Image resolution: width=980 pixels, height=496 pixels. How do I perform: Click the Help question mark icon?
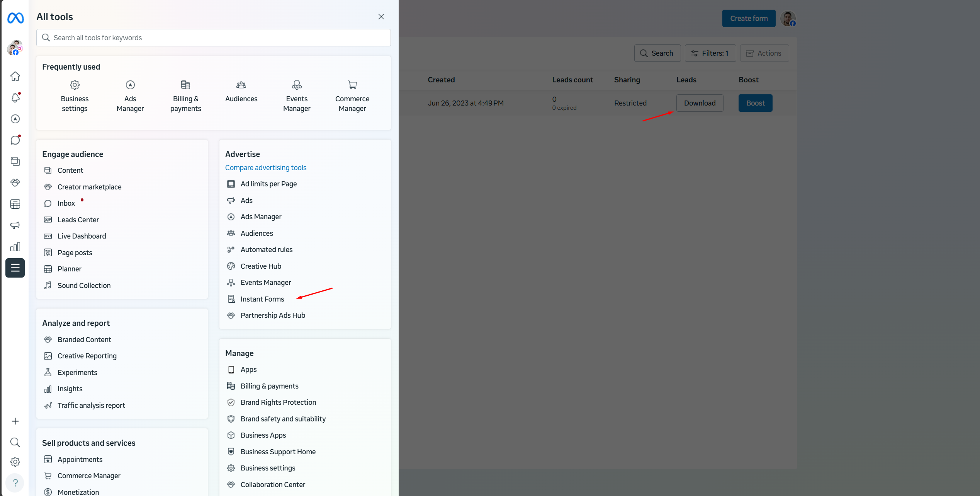click(15, 482)
